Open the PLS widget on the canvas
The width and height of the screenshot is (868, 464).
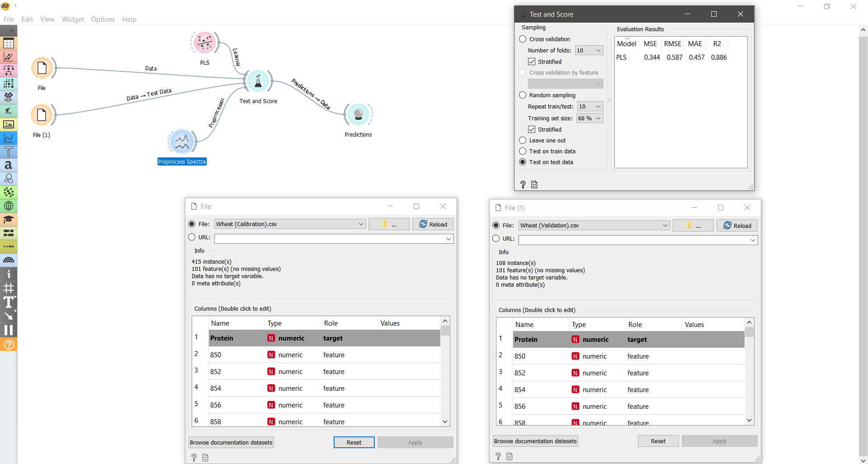(204, 43)
